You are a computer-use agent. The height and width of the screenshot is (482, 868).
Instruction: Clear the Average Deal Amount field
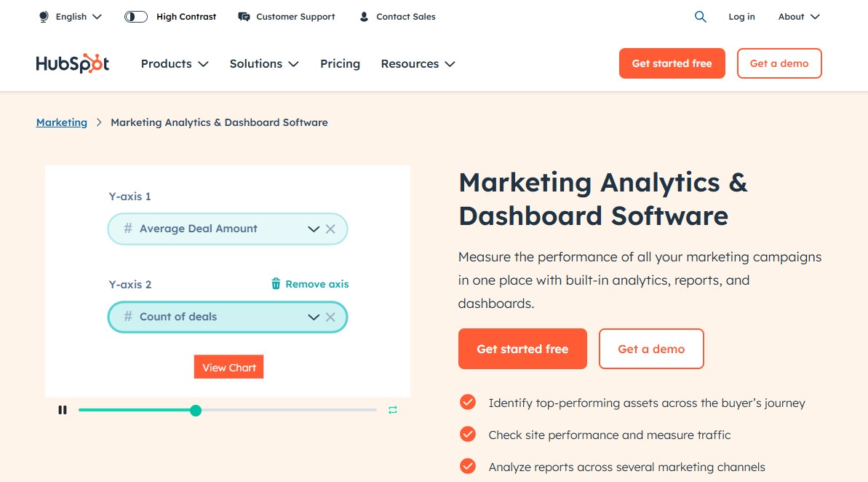[330, 229]
